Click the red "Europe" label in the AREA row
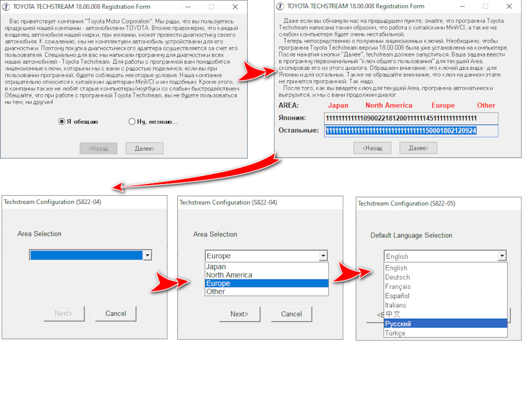 [443, 105]
